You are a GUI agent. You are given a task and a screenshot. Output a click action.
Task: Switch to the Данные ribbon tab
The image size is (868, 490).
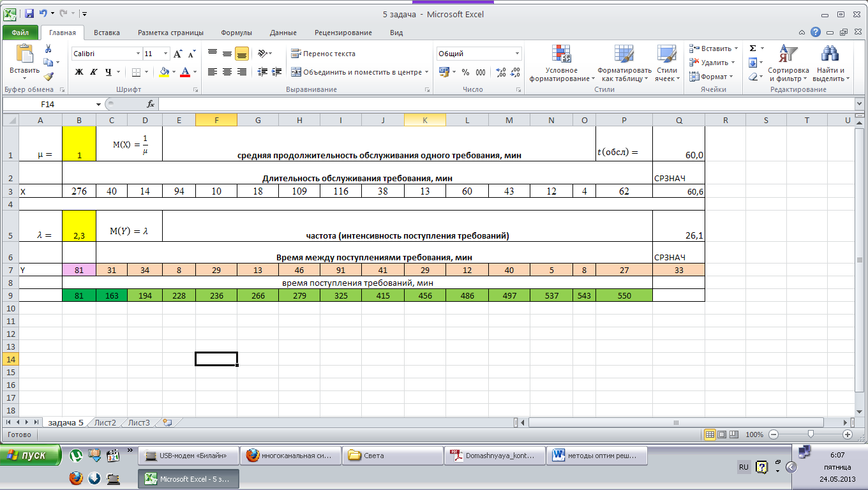[283, 33]
